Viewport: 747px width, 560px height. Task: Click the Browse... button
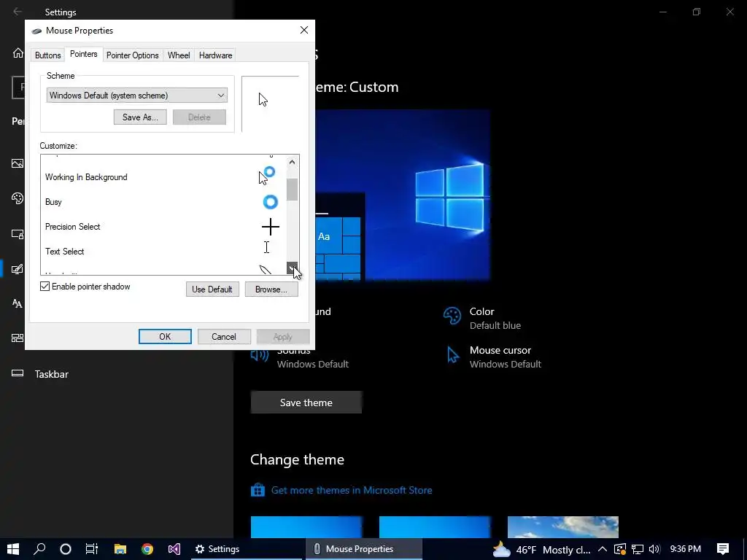[x=271, y=289]
